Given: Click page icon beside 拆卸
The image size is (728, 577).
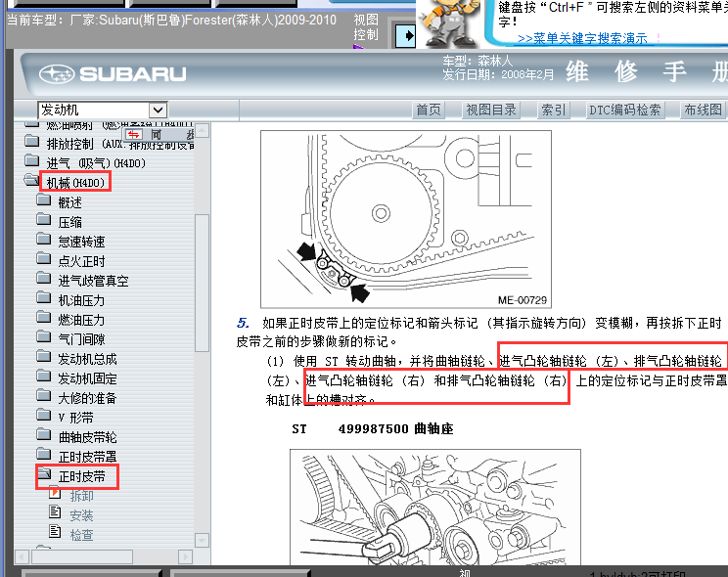Looking at the screenshot, I should (x=55, y=492).
